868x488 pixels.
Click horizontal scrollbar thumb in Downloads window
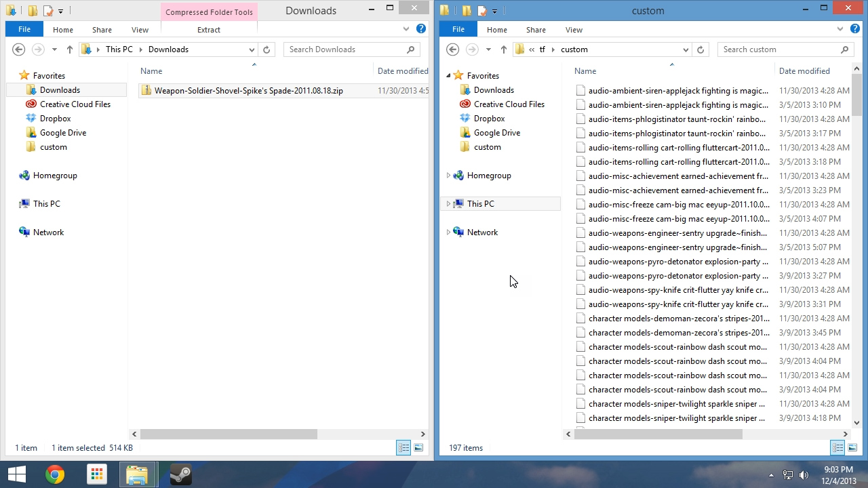coord(229,434)
